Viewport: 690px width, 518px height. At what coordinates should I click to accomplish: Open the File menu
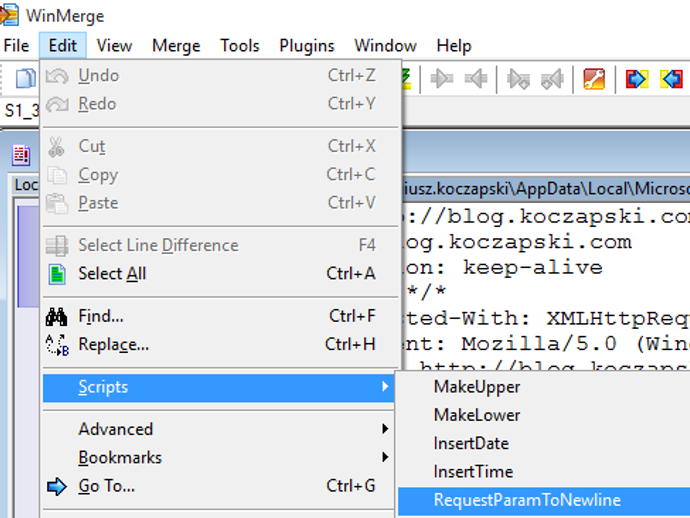tap(16, 45)
